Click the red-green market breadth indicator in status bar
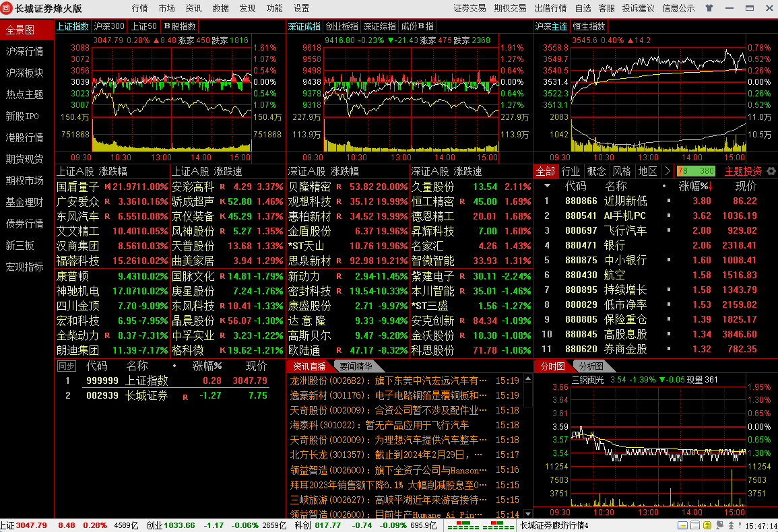 point(481,525)
